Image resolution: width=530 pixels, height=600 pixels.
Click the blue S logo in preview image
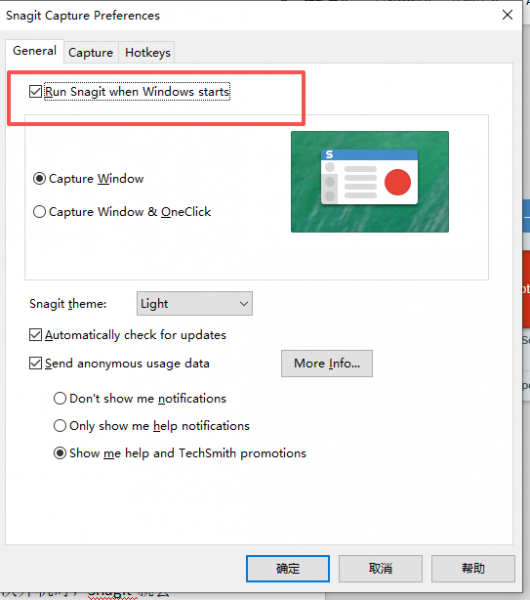click(x=329, y=155)
